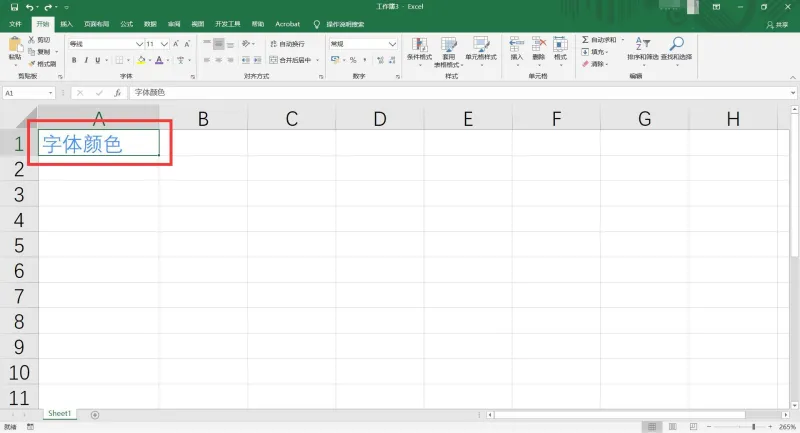Click Cut (剪切) with scissors icon
The height and width of the screenshot is (433, 800).
pos(39,40)
